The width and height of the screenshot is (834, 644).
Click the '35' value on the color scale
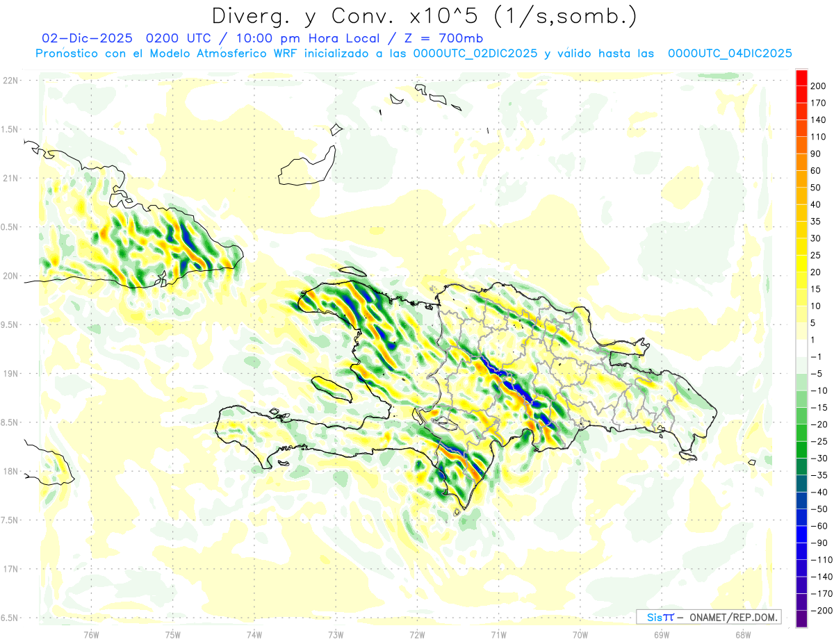coord(816,222)
